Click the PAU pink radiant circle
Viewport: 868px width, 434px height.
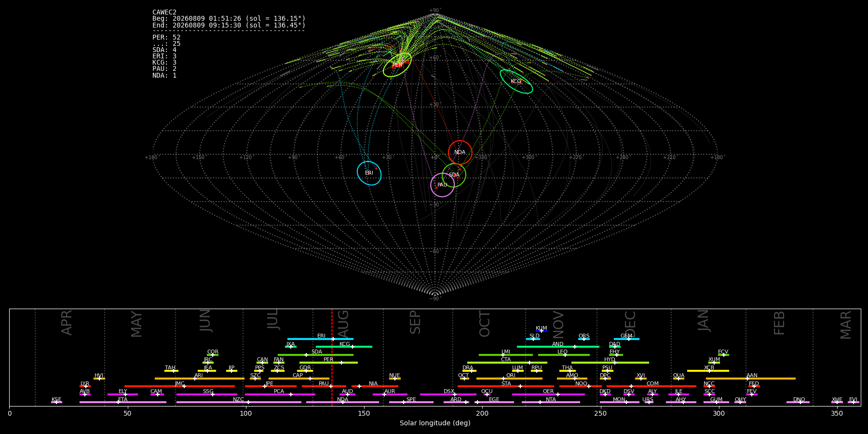pos(442,185)
